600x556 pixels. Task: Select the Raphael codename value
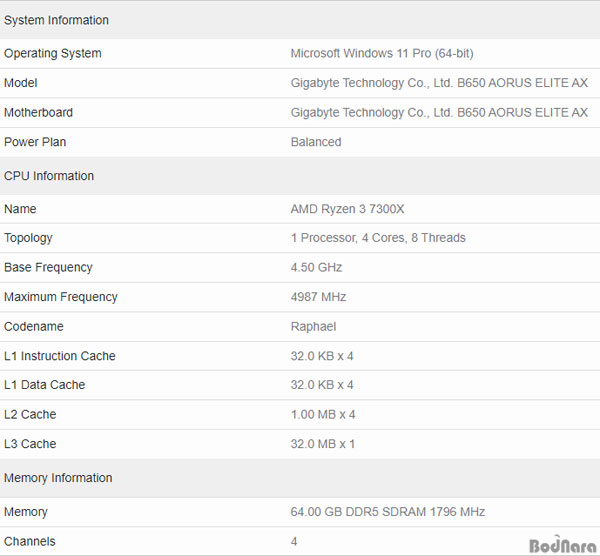point(313,326)
